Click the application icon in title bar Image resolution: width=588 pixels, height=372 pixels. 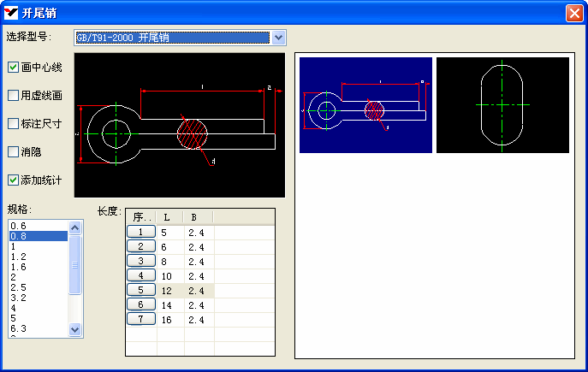pyautogui.click(x=11, y=13)
